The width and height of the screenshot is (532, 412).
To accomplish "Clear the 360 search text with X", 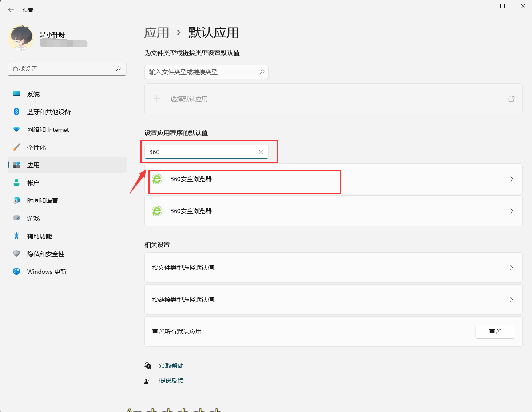I will 261,152.
